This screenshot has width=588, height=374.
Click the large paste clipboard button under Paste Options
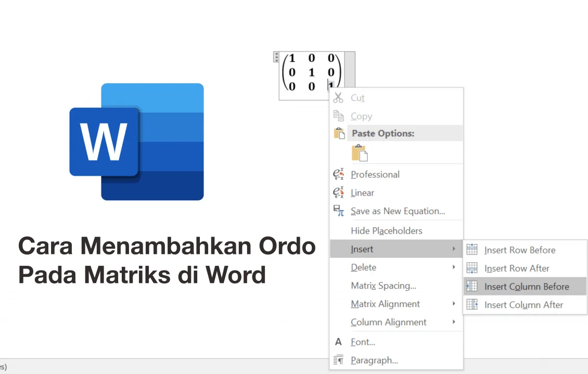[x=360, y=153]
